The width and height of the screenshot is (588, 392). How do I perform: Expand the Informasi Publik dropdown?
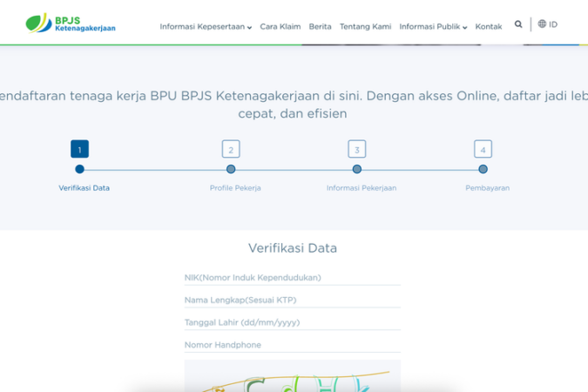point(433,26)
